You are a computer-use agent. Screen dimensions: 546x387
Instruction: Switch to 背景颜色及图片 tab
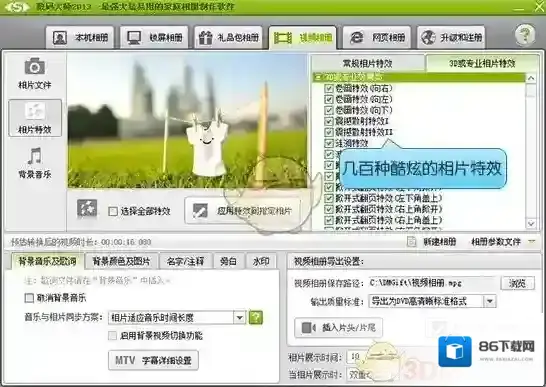point(121,261)
